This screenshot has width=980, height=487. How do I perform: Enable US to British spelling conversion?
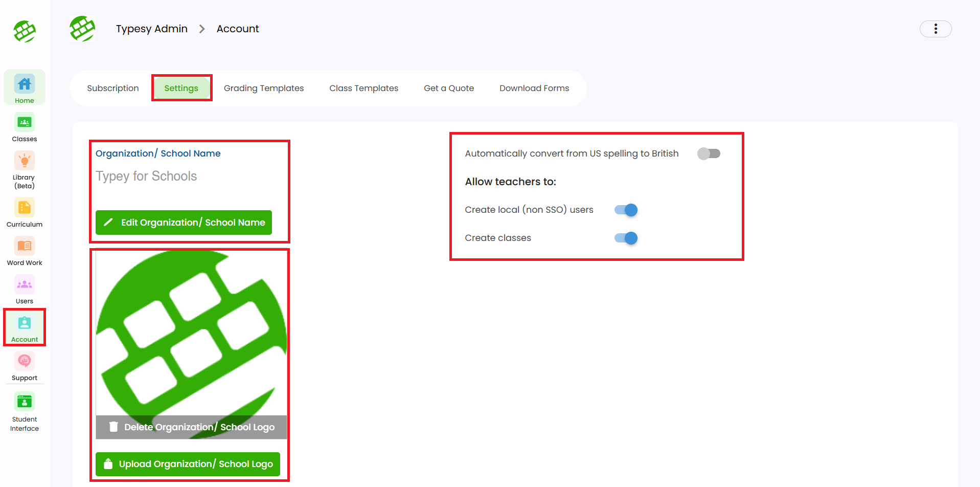(709, 153)
